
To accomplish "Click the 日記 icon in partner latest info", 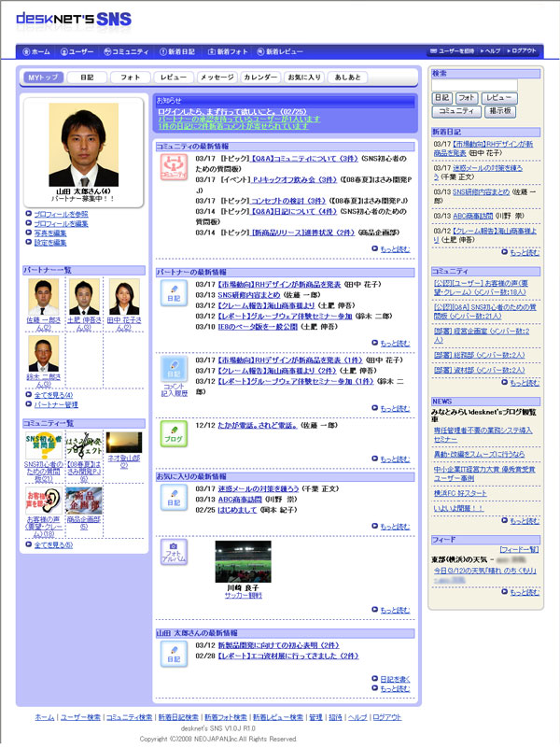I will click(x=174, y=292).
